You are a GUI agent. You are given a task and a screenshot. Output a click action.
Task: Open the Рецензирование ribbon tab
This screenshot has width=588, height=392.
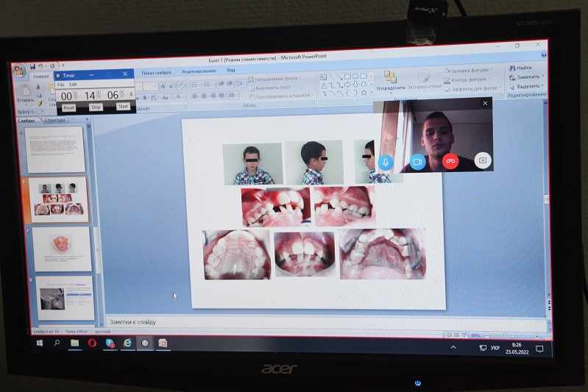click(x=199, y=71)
